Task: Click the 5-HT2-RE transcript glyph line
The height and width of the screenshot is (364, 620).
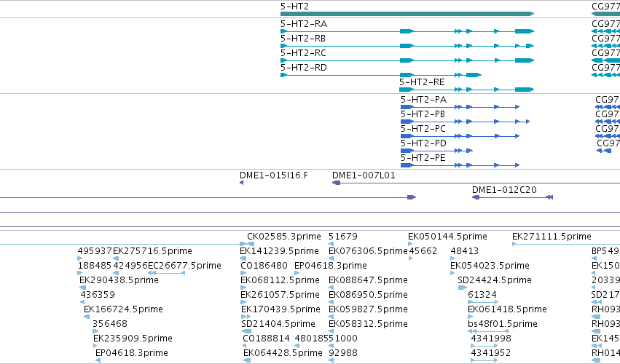Action: 466,90
